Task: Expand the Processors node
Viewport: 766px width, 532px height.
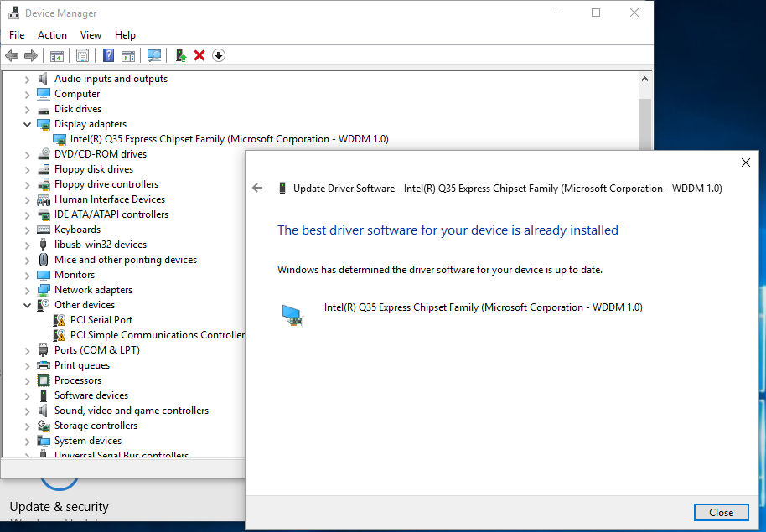Action: coord(28,381)
